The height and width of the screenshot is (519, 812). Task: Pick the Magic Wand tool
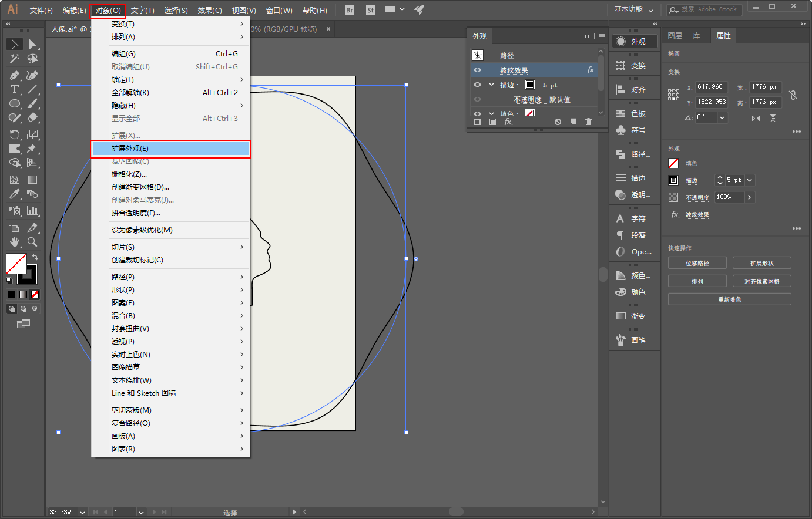(x=15, y=59)
